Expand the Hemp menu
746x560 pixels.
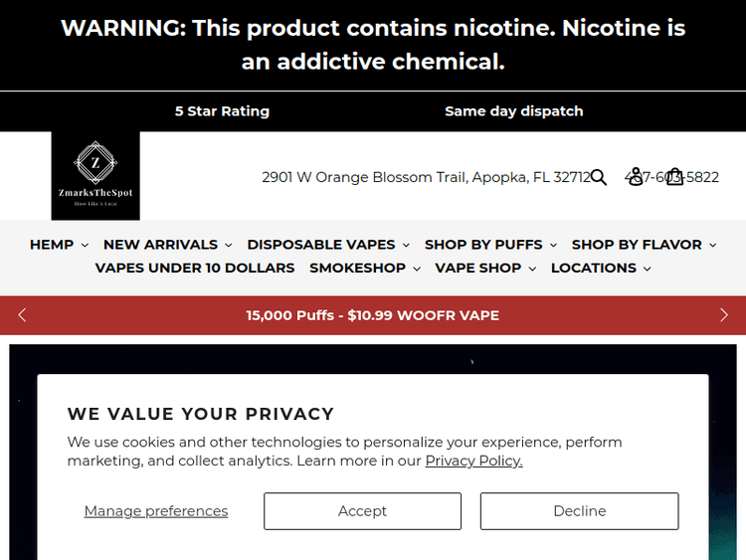(59, 245)
